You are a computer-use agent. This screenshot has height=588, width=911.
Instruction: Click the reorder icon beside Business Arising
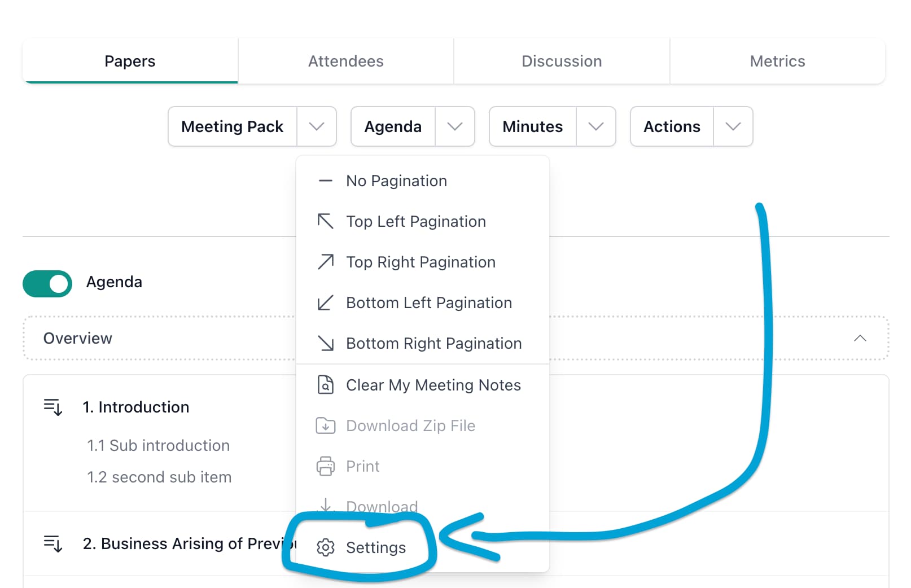tap(52, 543)
